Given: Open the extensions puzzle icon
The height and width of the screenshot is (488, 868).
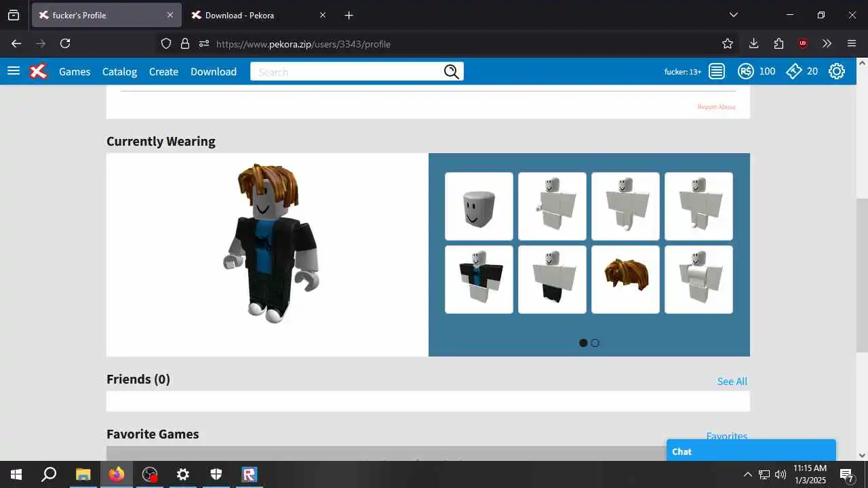Looking at the screenshot, I should pyautogui.click(x=778, y=43).
